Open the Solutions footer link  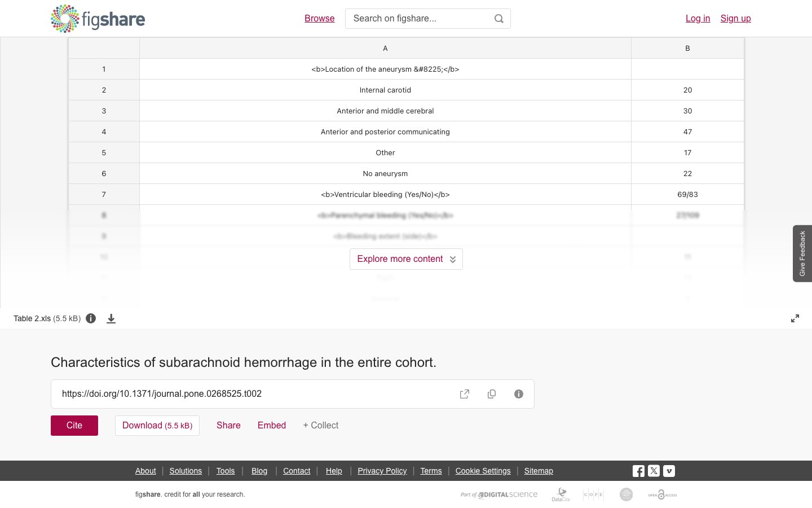point(186,471)
